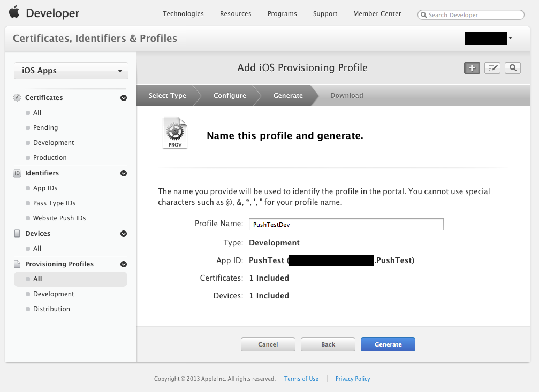Go to Member Center

click(x=377, y=14)
